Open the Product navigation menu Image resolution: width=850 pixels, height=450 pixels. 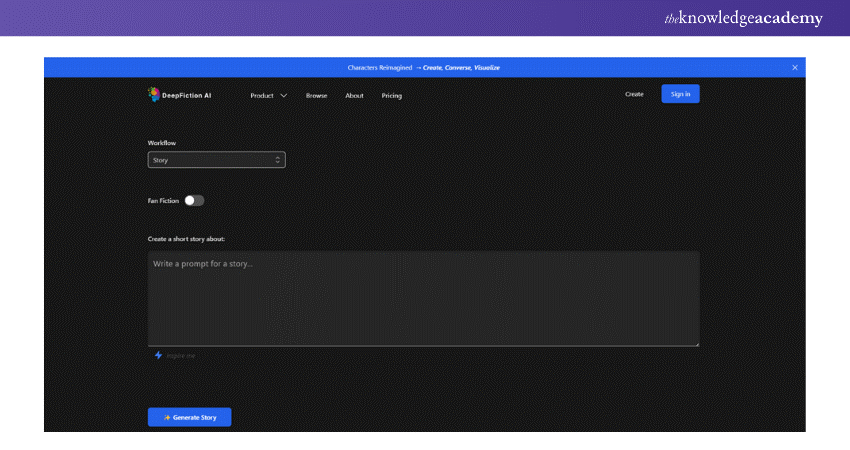coord(262,95)
